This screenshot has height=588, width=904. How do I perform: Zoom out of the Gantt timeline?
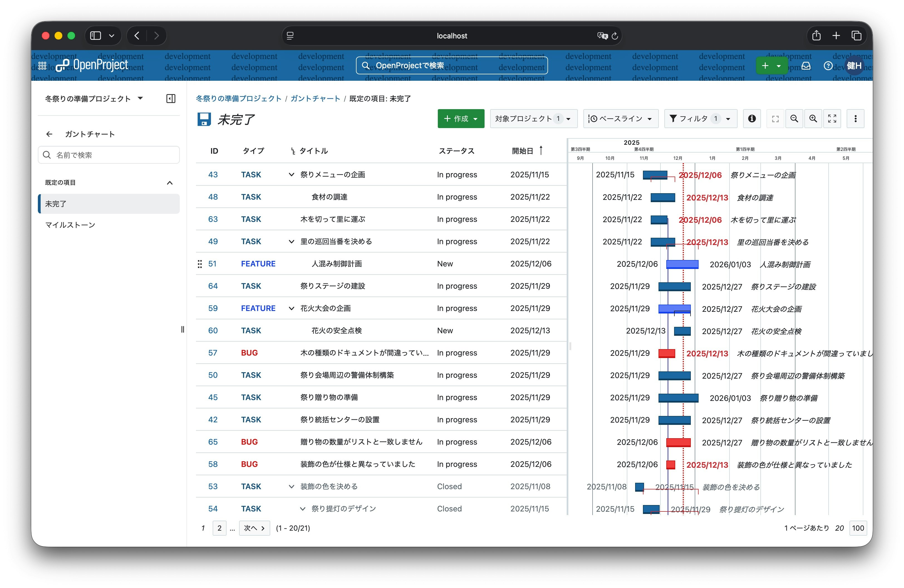coord(794,119)
